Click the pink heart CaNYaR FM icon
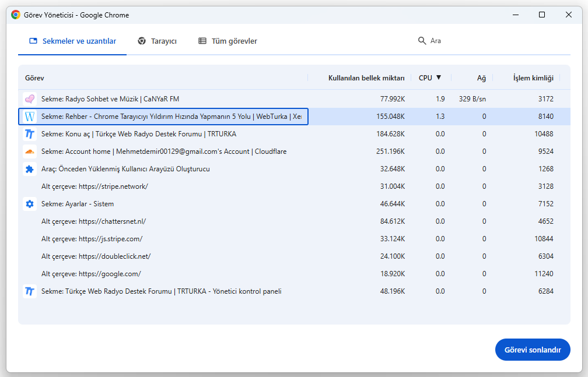Screen dimensions: 588x377 point(29,99)
